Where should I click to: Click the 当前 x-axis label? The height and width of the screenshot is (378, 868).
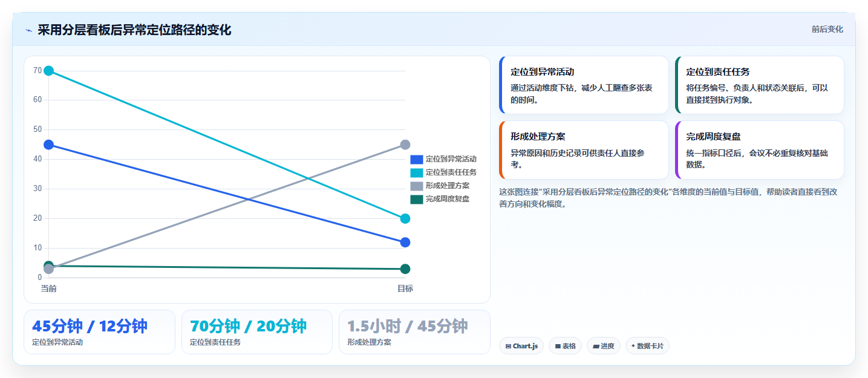tap(49, 288)
